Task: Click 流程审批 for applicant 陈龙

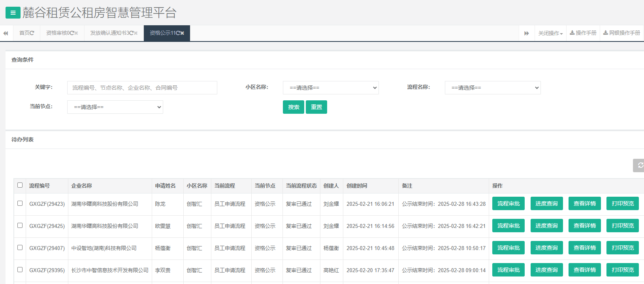Action: 508,204
